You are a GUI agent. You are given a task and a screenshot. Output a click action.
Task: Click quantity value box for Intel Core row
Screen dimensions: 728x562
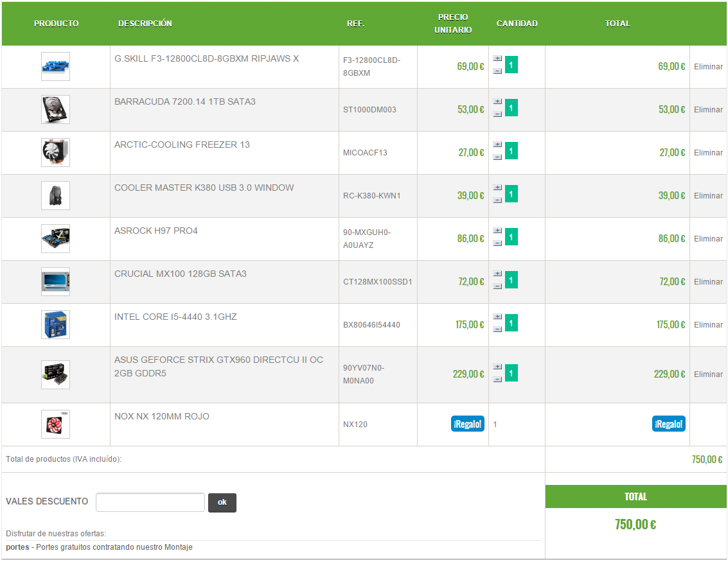pyautogui.click(x=511, y=323)
